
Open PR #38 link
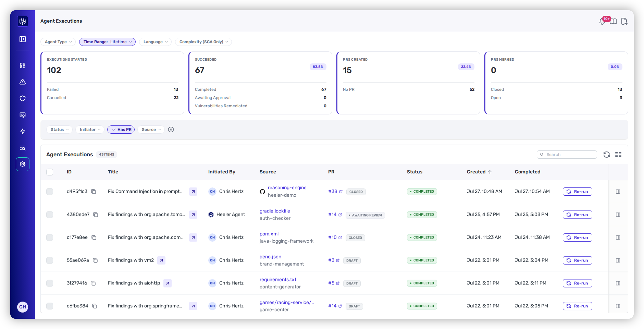(335, 192)
